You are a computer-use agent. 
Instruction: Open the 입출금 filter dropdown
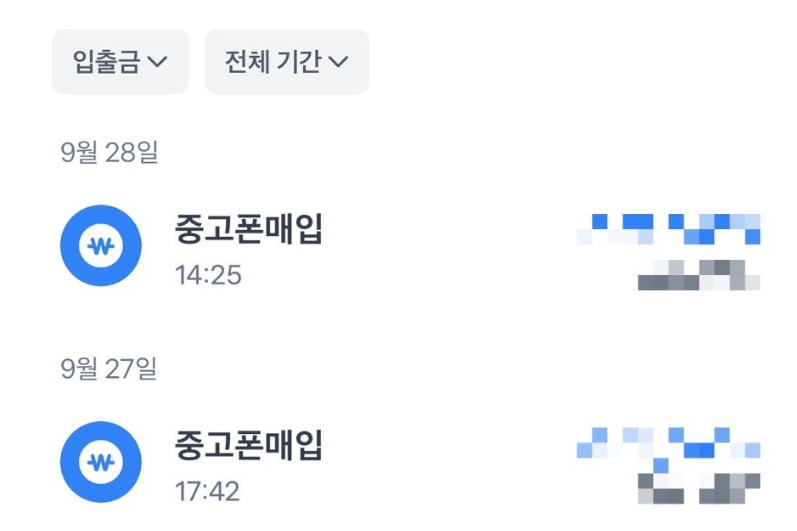(120, 61)
